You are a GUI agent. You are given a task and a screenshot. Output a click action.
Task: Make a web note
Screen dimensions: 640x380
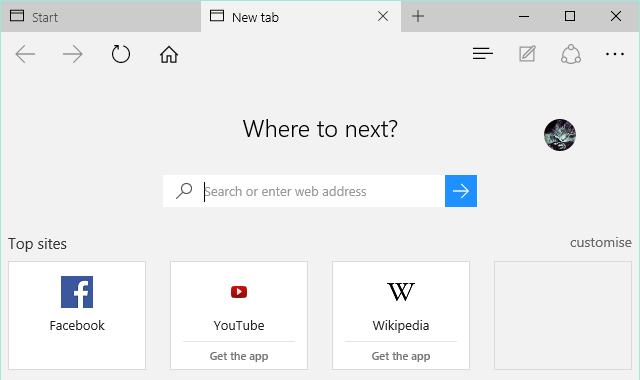click(x=527, y=54)
